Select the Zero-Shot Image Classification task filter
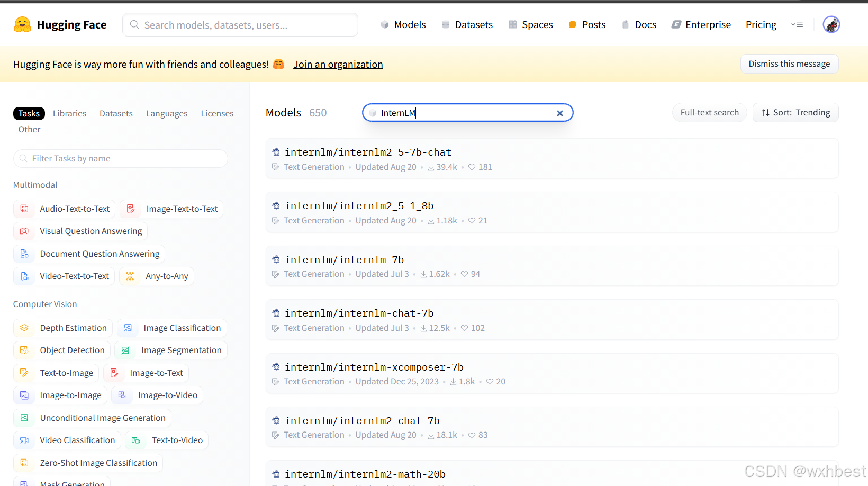Image resolution: width=868 pixels, height=486 pixels. click(x=88, y=463)
